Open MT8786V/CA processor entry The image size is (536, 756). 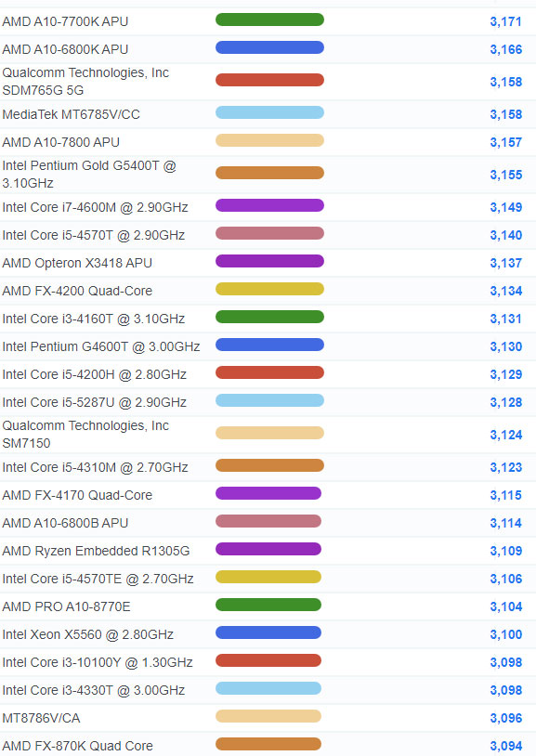tap(41, 719)
